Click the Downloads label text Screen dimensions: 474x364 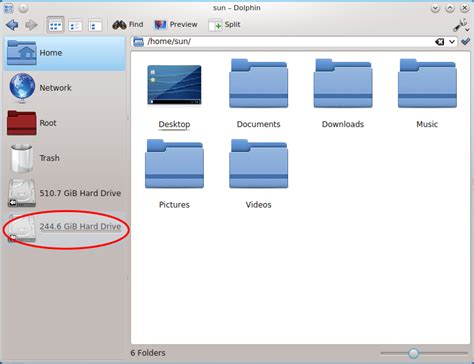pos(343,124)
